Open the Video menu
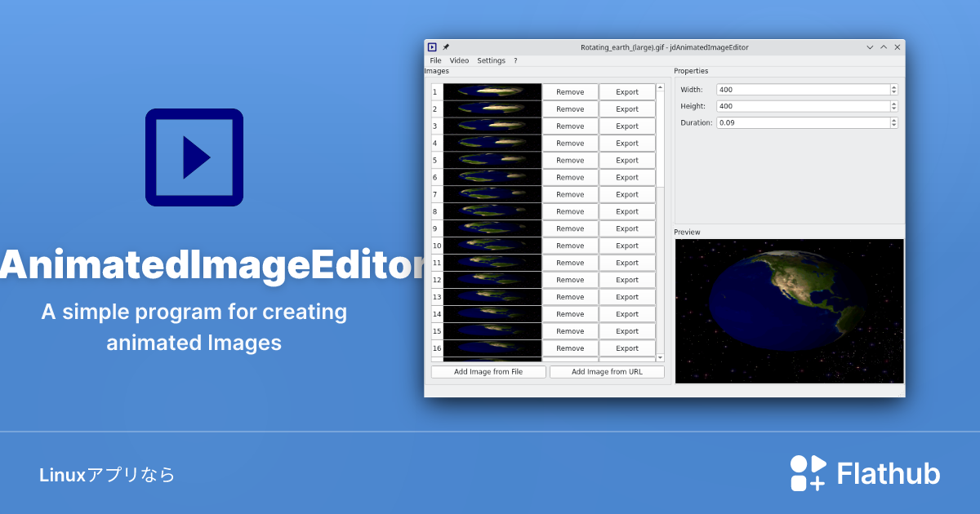 tap(459, 60)
